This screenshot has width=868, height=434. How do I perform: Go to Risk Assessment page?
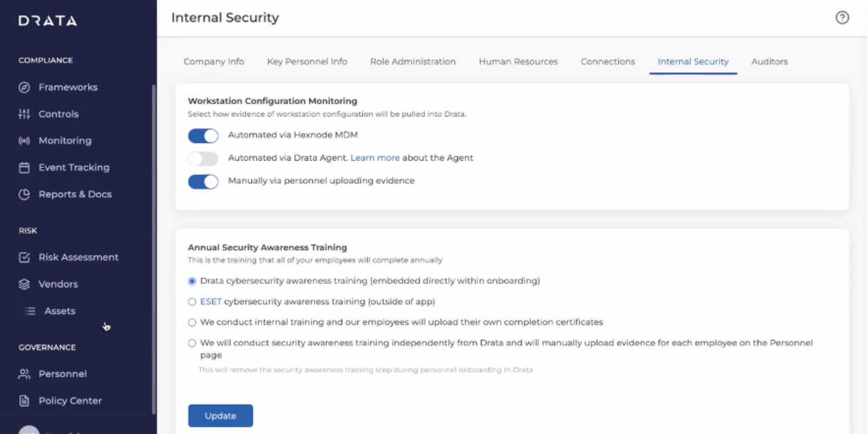pyautogui.click(x=78, y=258)
